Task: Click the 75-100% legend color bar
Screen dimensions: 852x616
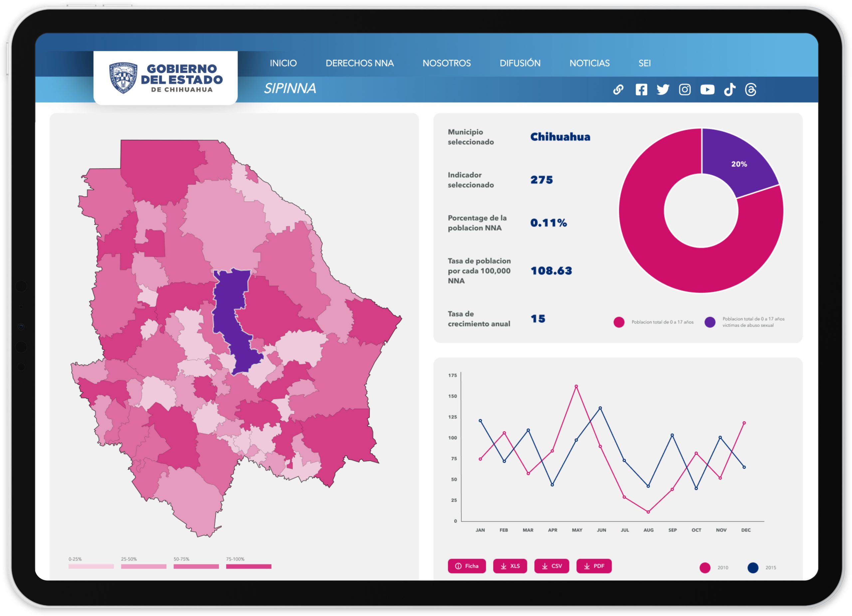Action: click(248, 566)
